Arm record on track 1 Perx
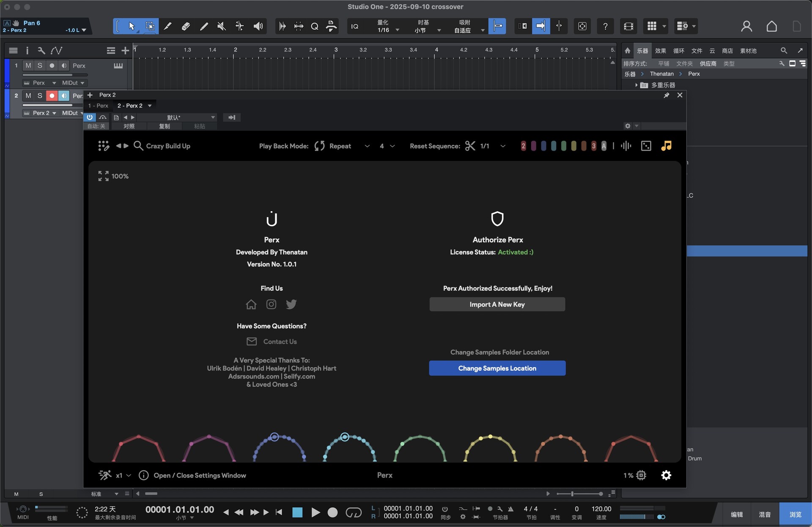Viewport: 812px width, 527px height. pos(52,66)
